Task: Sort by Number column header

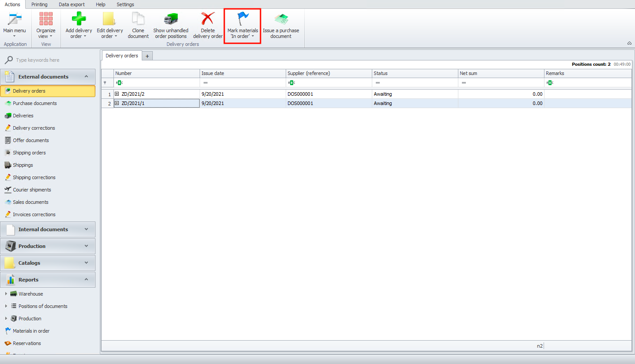Action: tap(157, 73)
